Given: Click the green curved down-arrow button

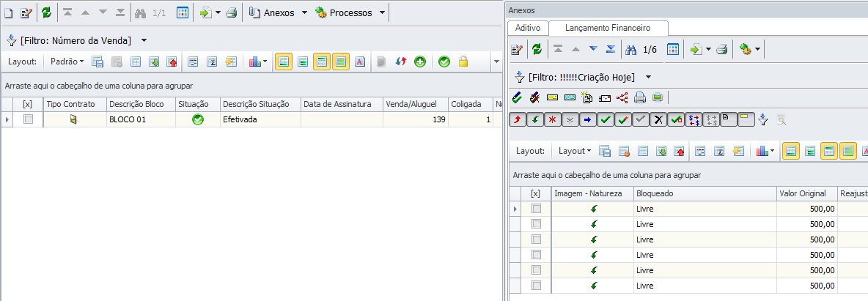Looking at the screenshot, I should [x=534, y=119].
